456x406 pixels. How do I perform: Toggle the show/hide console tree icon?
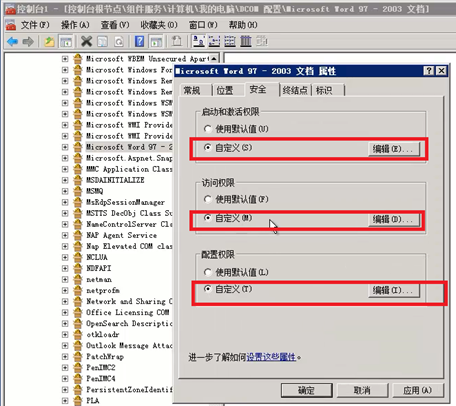(66, 42)
